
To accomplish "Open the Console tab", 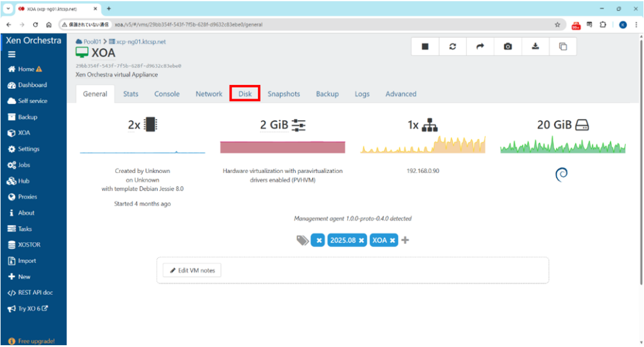I will click(167, 94).
